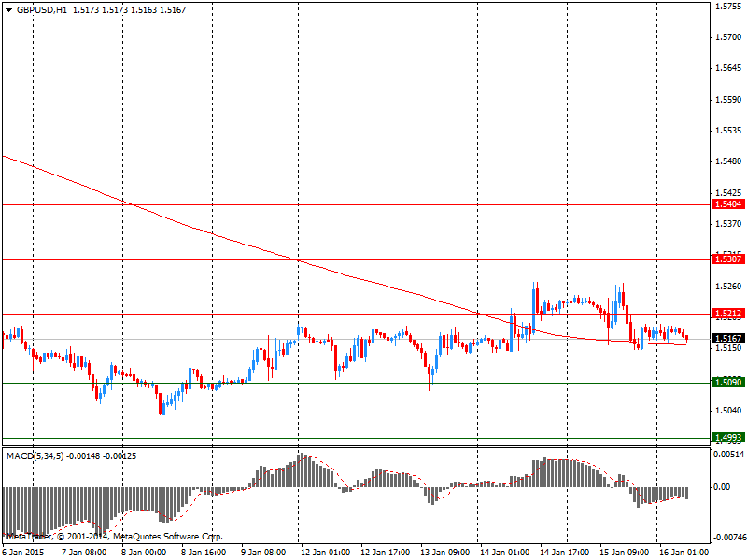Click the MACD scale value 0.00514

[729, 455]
